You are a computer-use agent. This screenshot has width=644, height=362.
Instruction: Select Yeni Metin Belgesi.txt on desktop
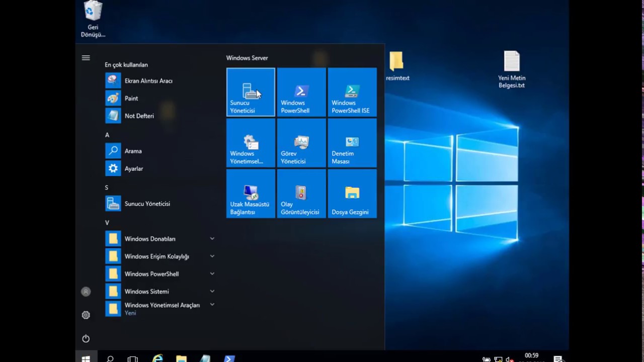512,69
